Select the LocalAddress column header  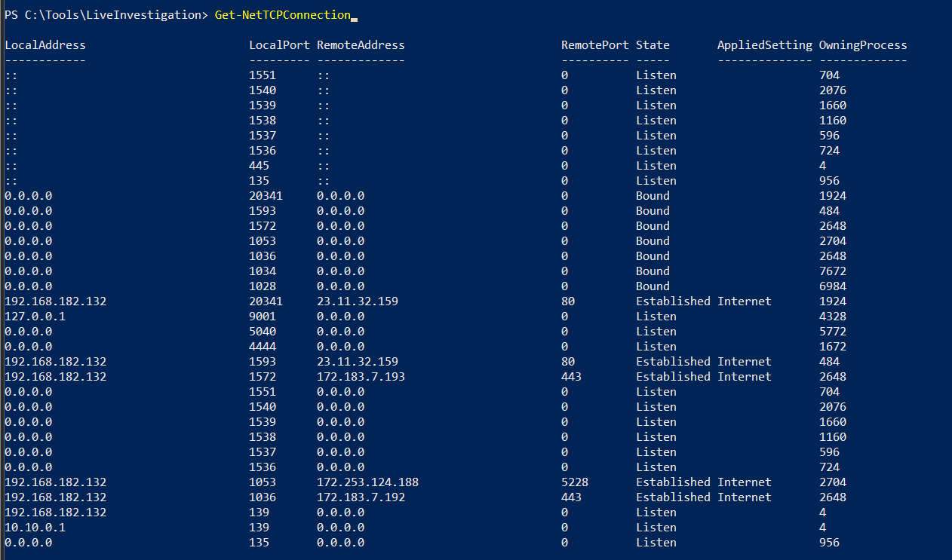[x=45, y=45]
